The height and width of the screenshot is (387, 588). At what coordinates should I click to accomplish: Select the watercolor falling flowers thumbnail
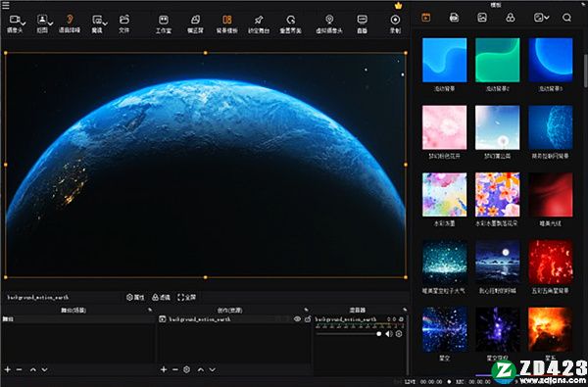pyautogui.click(x=498, y=195)
